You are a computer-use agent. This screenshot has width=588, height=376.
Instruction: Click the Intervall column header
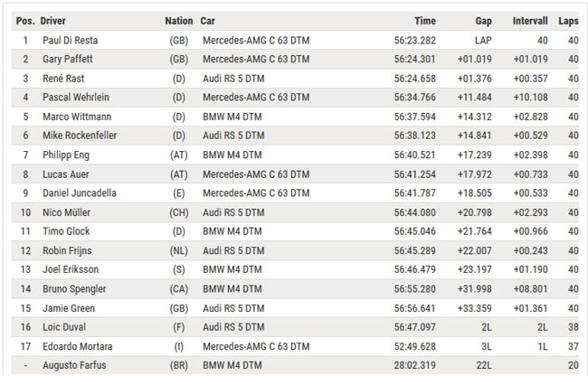[x=530, y=21]
